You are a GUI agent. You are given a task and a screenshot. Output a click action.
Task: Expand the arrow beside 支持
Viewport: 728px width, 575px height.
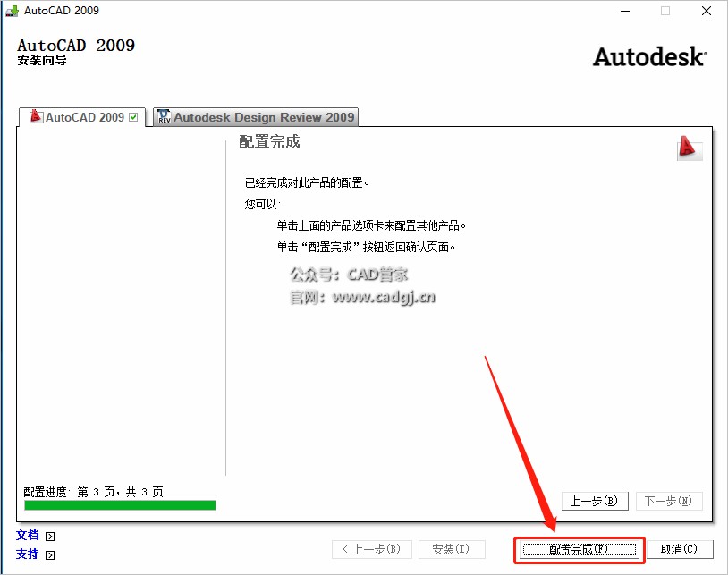coord(50,555)
